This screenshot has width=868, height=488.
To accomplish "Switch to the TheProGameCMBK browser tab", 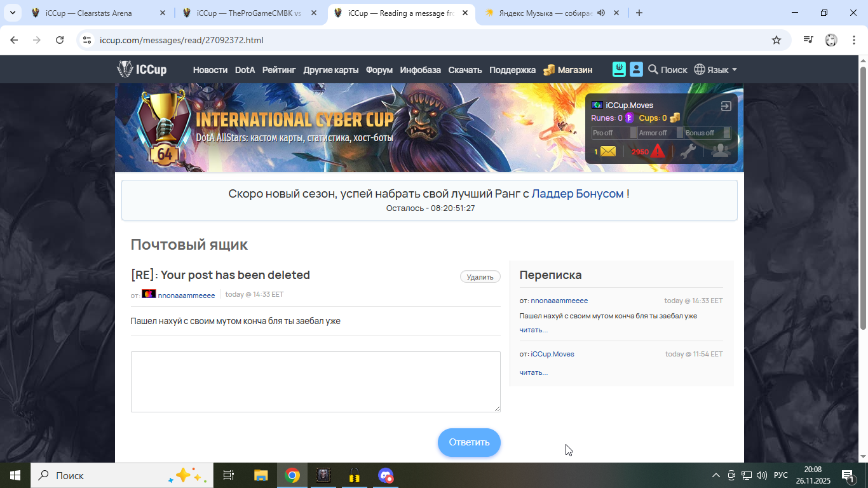I will click(x=250, y=13).
